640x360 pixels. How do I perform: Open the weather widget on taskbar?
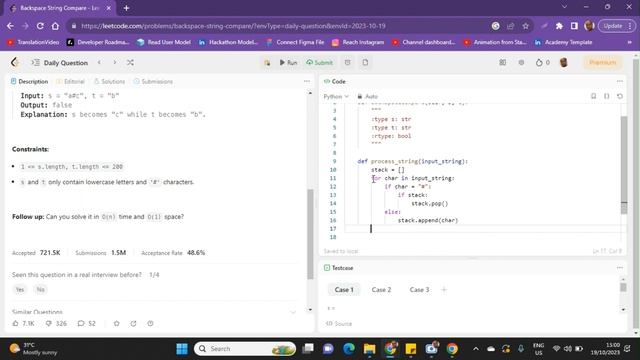pyautogui.click(x=33, y=349)
